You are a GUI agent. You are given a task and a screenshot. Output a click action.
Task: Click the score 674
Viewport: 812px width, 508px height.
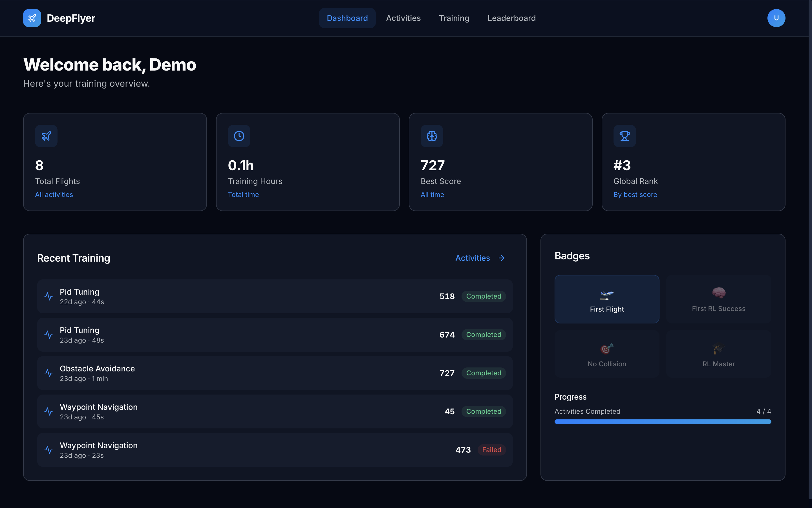click(447, 335)
